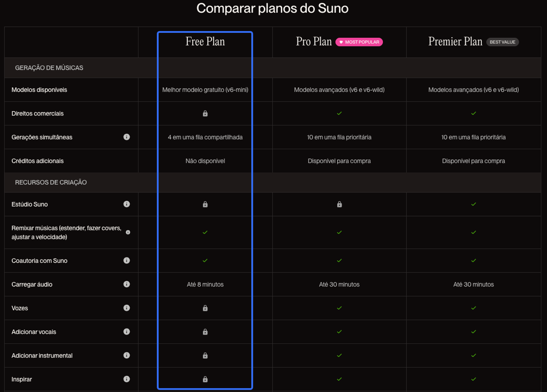Click Pro Plan Disponível para compra cell

pyautogui.click(x=339, y=161)
